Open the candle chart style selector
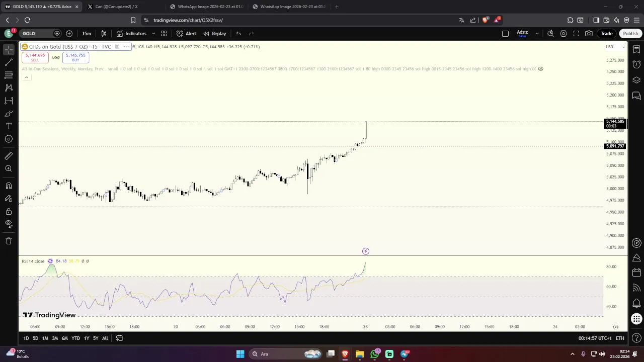Image resolution: width=644 pixels, height=362 pixels. [104, 34]
